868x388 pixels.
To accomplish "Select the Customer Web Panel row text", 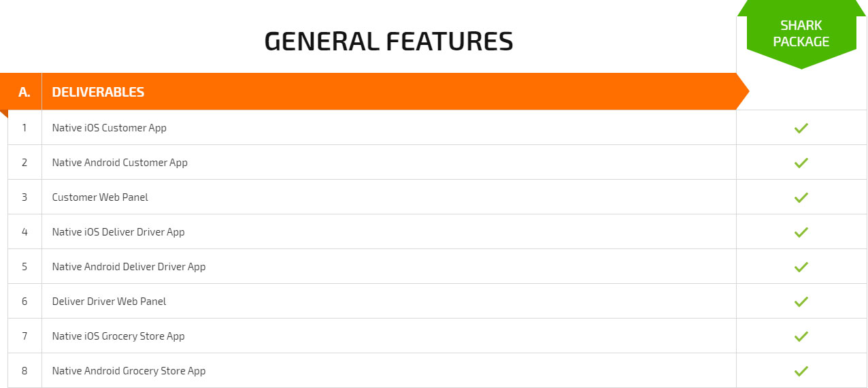I will pyautogui.click(x=100, y=197).
